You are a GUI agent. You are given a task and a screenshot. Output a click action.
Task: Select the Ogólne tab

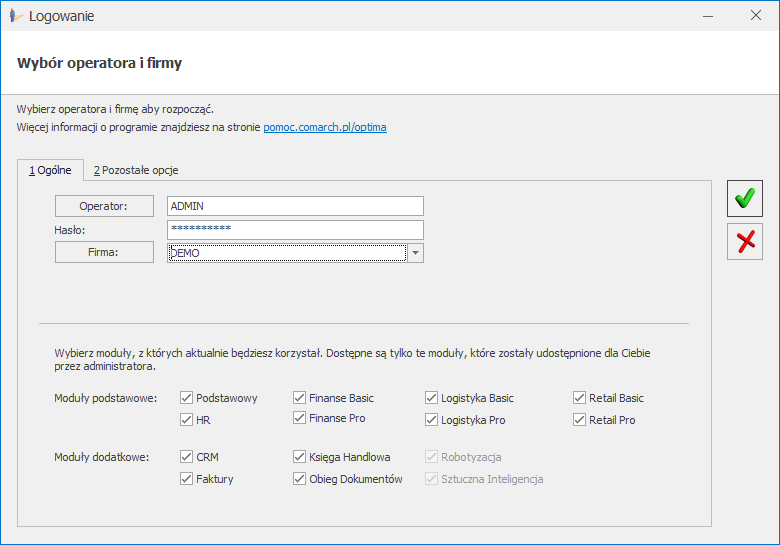(50, 170)
